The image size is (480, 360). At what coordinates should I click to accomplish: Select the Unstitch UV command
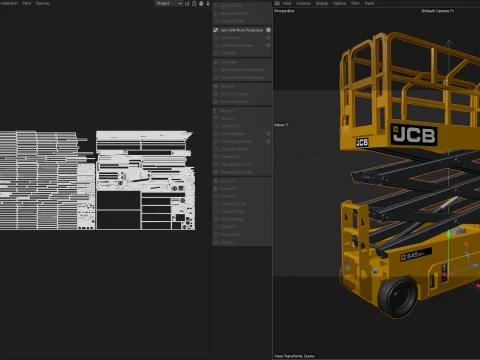(x=242, y=157)
